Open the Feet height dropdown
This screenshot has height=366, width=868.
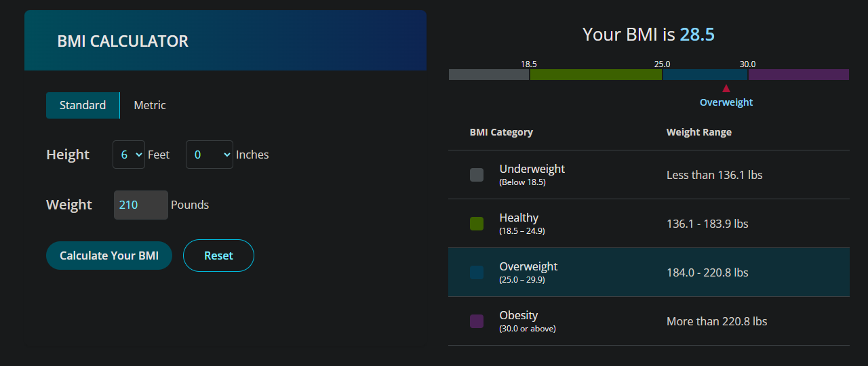coord(129,155)
